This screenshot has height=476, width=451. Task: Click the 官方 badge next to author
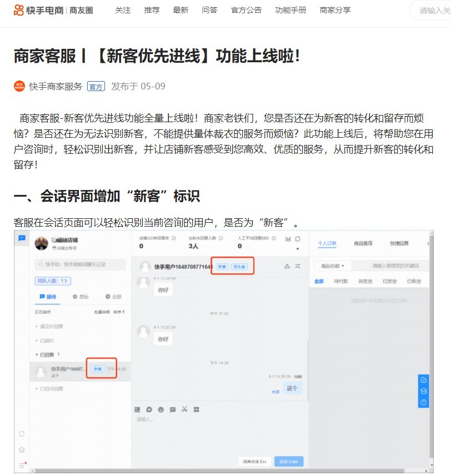point(96,87)
